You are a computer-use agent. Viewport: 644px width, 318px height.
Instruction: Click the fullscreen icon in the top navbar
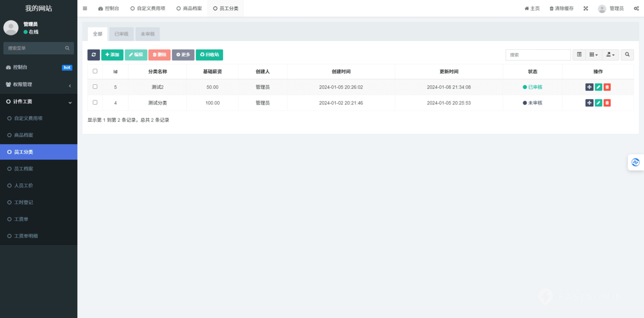(x=586, y=8)
